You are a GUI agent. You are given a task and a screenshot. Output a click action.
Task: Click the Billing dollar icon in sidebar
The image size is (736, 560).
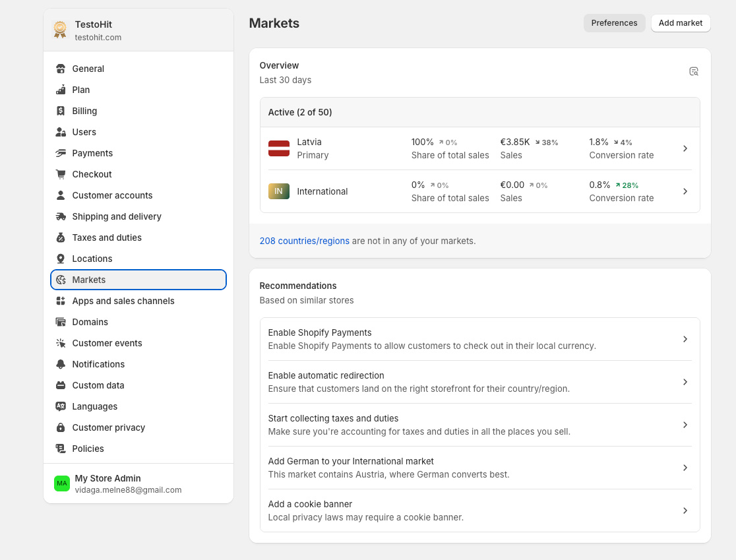(x=61, y=111)
